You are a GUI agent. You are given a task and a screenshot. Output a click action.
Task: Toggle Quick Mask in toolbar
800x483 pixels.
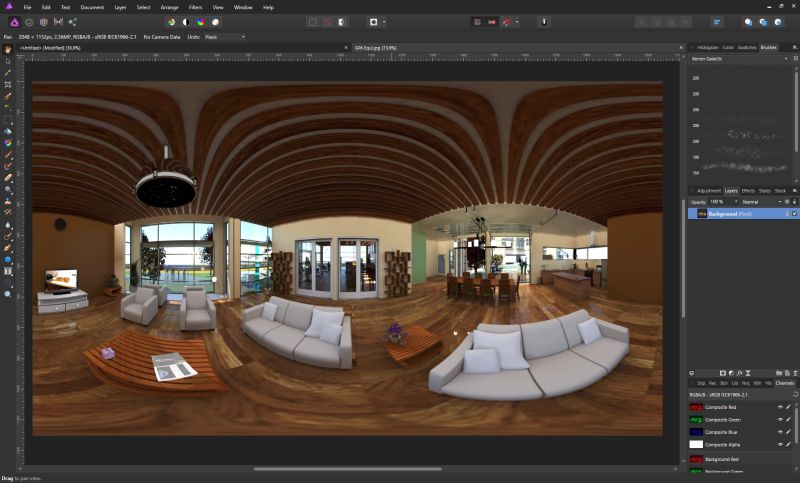374,22
